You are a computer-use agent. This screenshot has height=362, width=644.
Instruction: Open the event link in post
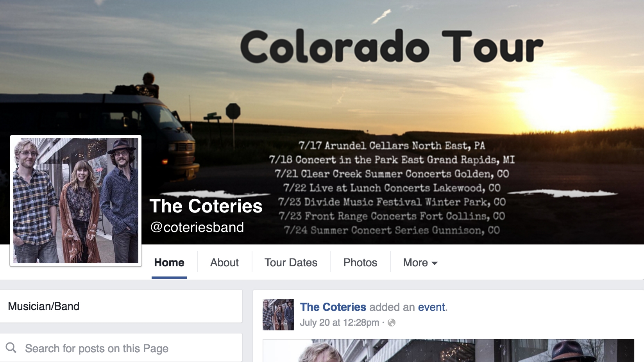[x=431, y=307]
